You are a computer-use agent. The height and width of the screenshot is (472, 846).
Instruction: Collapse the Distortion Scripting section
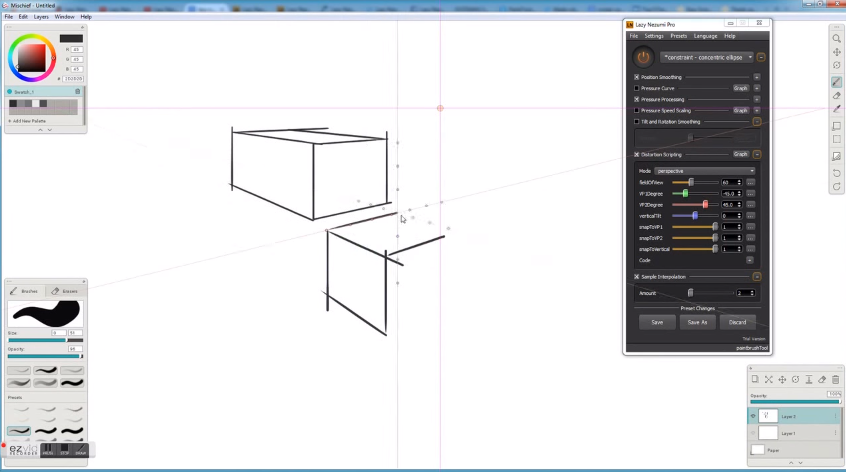tap(757, 154)
